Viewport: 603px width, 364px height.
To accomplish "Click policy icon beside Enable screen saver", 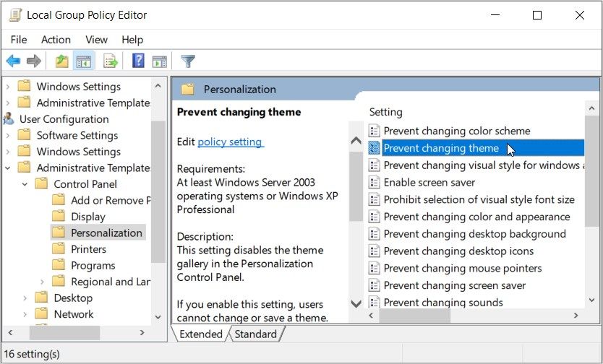I will (375, 183).
